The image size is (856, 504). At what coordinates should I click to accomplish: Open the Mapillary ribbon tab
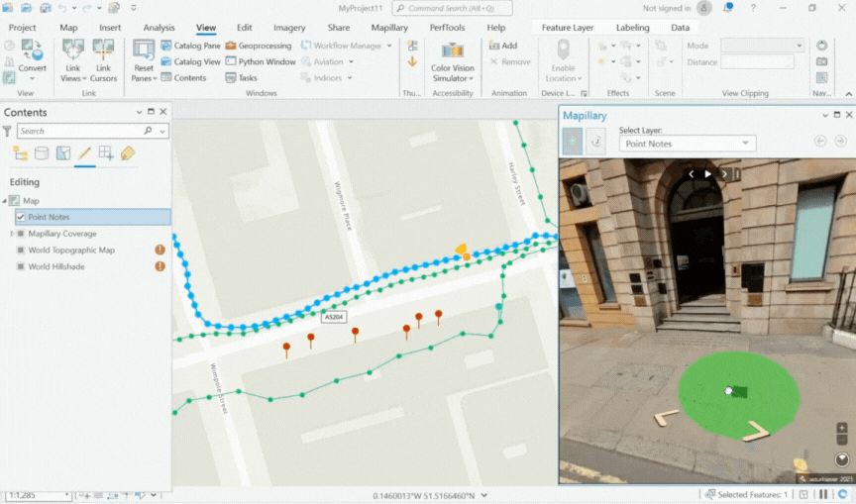pyautogui.click(x=389, y=28)
